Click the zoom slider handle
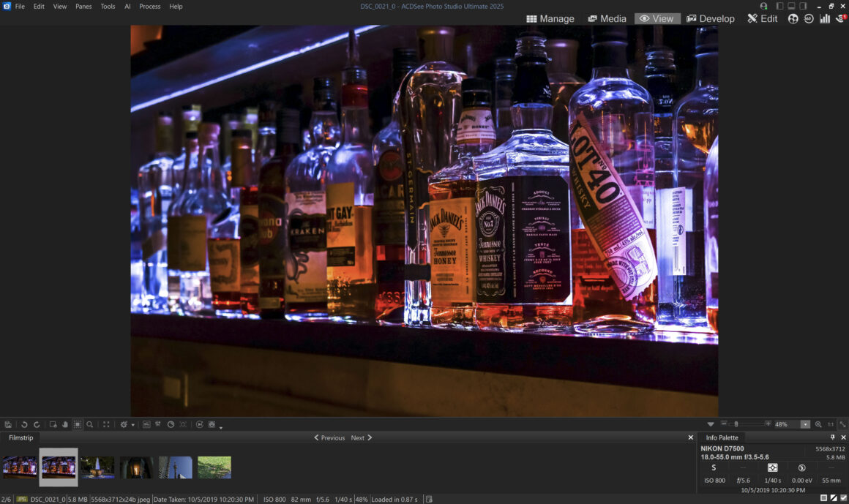 [736, 424]
